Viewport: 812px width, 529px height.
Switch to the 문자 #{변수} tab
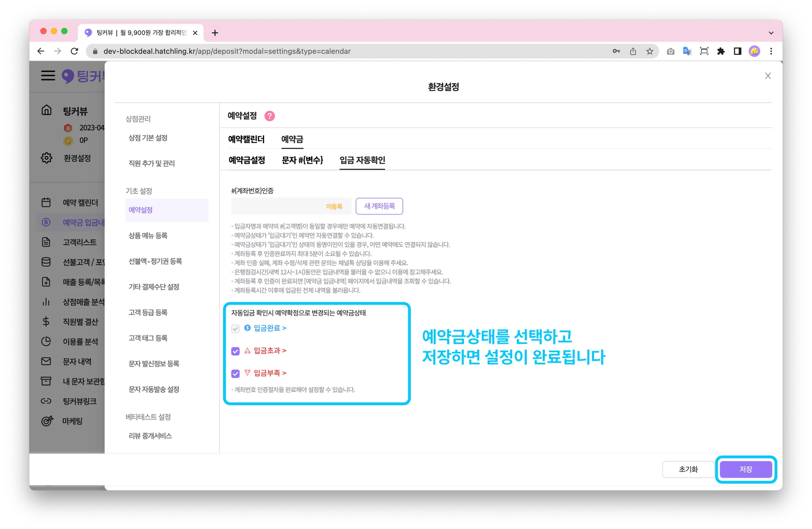point(302,160)
